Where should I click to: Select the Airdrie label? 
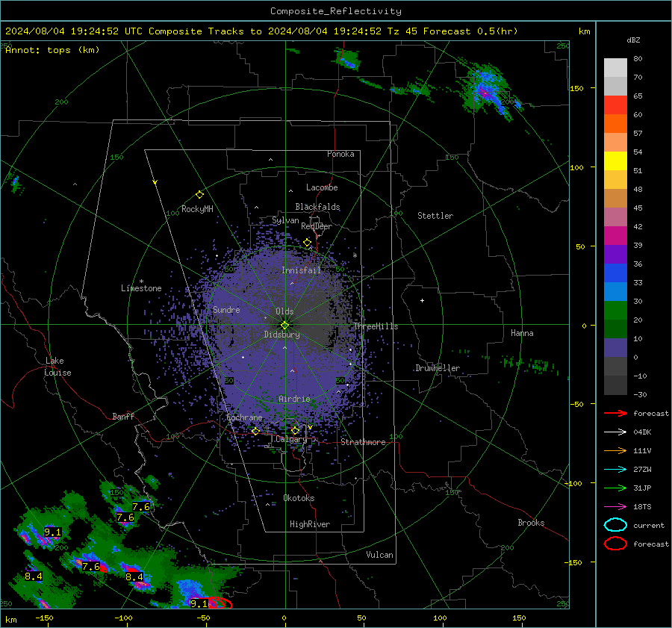[x=294, y=399]
